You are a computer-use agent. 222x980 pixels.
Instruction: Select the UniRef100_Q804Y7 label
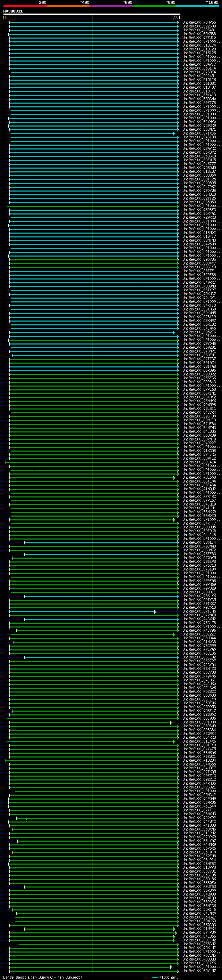199,263
